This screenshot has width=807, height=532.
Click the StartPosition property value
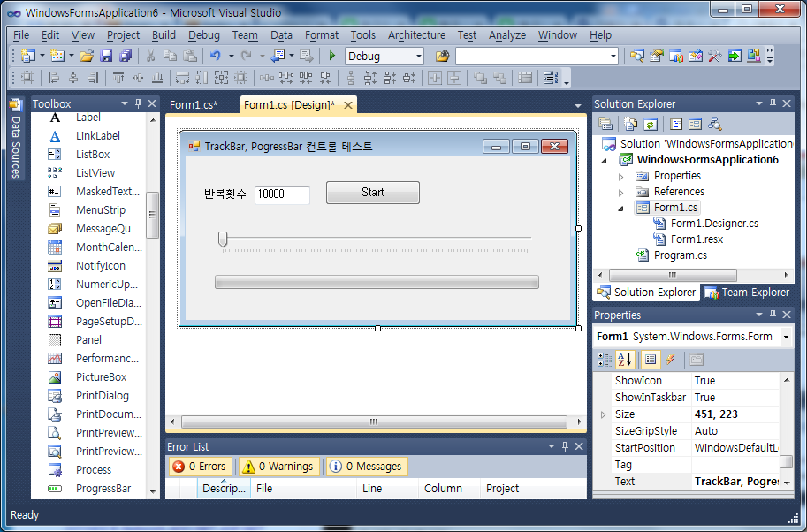pyautogui.click(x=735, y=448)
